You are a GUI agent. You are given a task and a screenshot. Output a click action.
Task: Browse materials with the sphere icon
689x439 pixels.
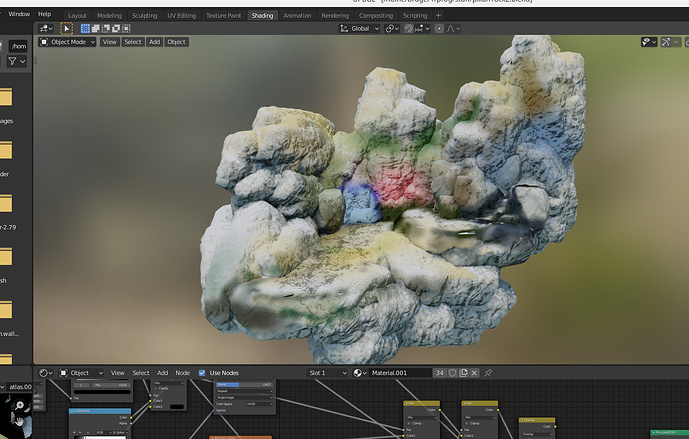(360, 373)
